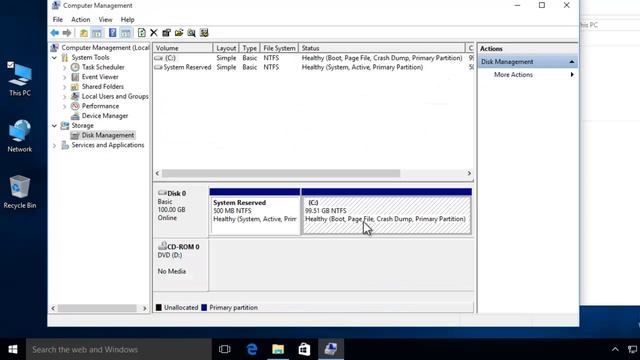Select Event Viewer in the tree
The height and width of the screenshot is (360, 640).
[x=100, y=77]
